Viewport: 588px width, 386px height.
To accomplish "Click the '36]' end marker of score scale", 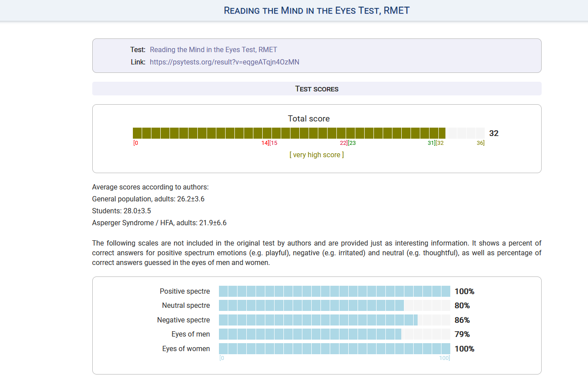I will [x=480, y=143].
